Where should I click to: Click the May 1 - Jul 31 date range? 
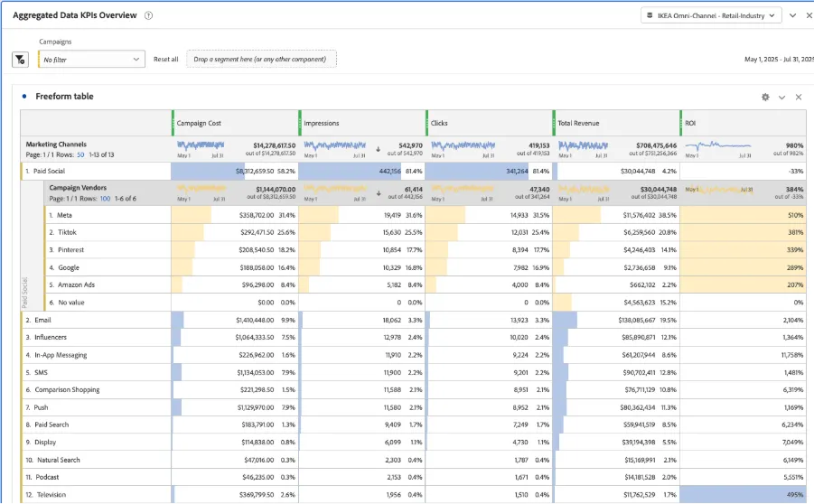779,60
